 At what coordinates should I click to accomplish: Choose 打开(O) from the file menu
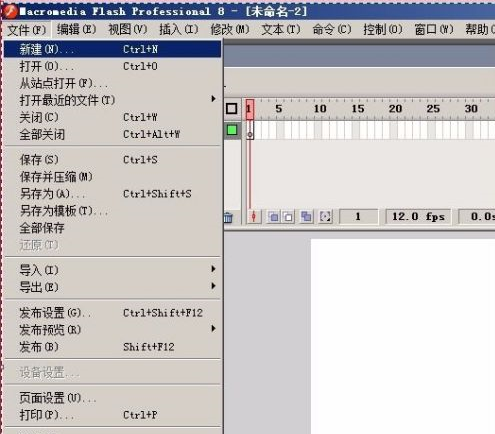tap(113, 66)
